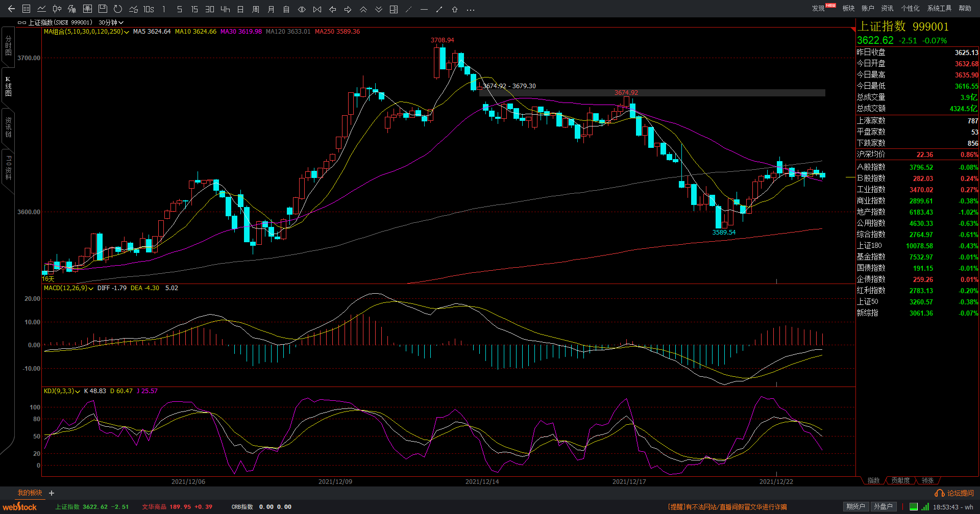Viewport: 980px width, 514px height.
Task: Expand the MACD(12,26,9) indicator dropdown
Action: pos(68,288)
